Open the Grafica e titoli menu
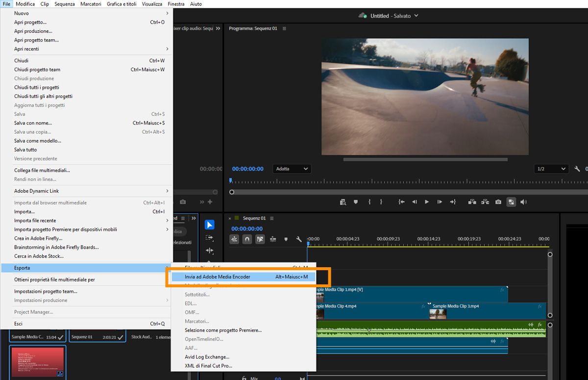The height and width of the screenshot is (380, 588). pos(122,4)
